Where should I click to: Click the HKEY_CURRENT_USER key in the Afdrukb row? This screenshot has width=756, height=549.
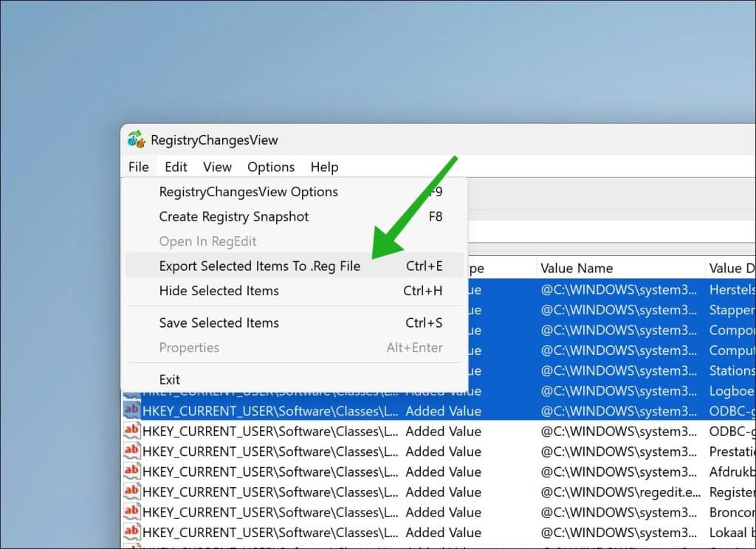[270, 472]
